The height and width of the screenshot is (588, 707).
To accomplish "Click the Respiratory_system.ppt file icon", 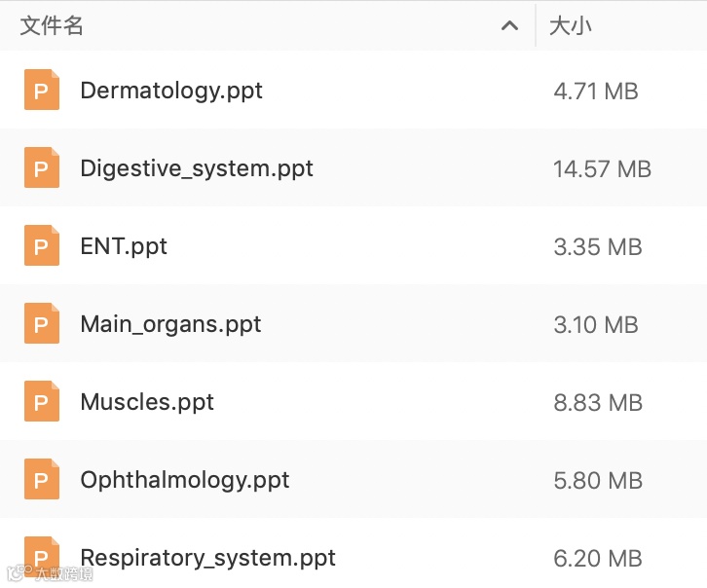I will coord(41,556).
